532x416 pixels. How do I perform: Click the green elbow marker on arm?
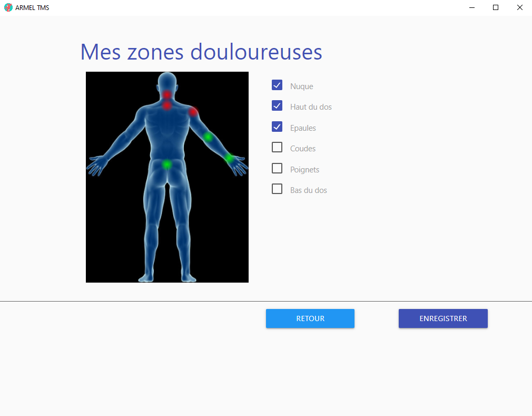pyautogui.click(x=208, y=137)
